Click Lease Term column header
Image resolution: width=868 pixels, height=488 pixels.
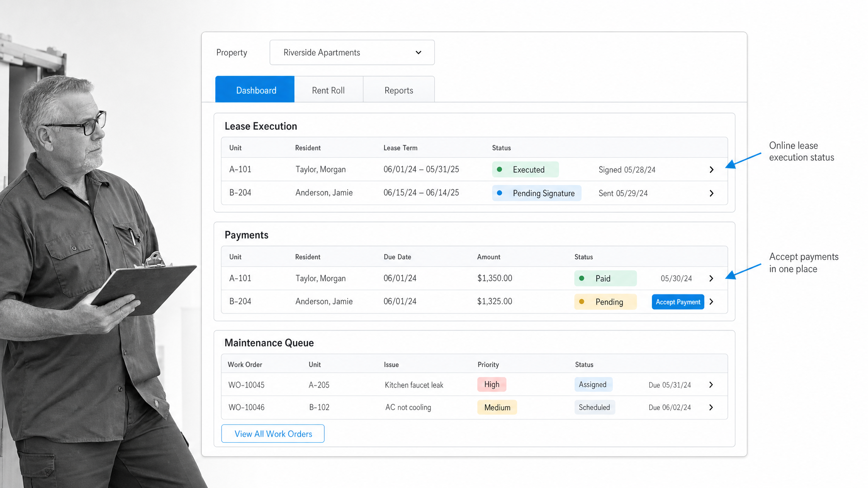[x=401, y=148]
